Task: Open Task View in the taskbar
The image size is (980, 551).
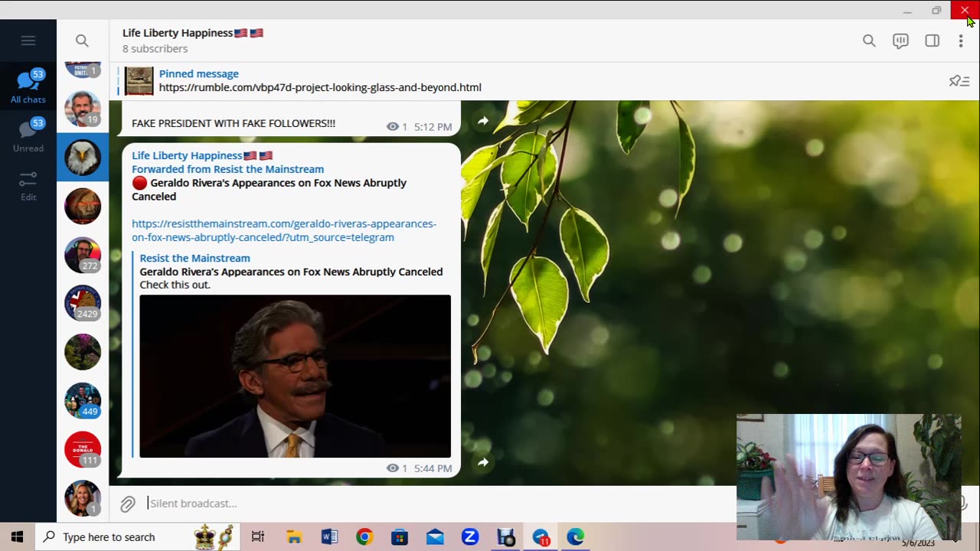Action: (x=258, y=537)
